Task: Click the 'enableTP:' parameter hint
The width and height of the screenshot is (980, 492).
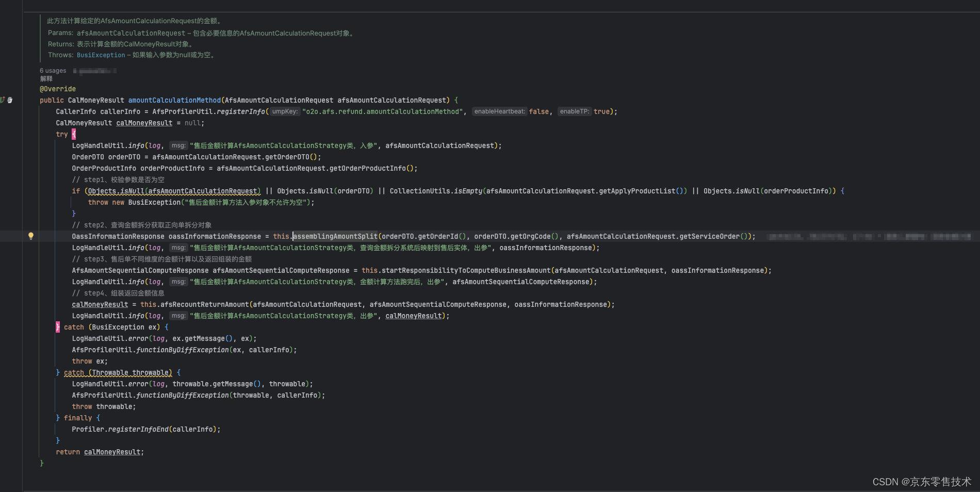Action: (574, 111)
